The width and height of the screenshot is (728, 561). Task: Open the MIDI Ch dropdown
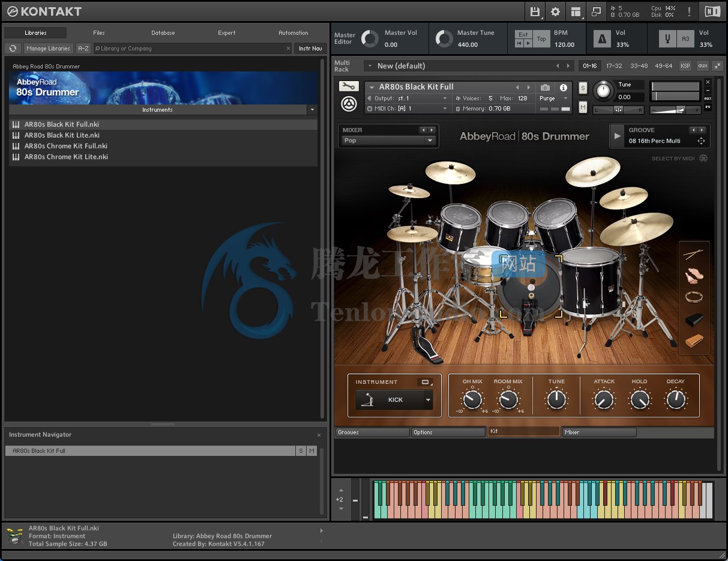pyautogui.click(x=408, y=109)
